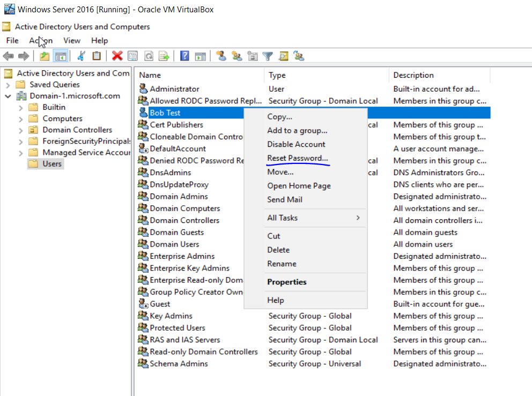The height and width of the screenshot is (396, 532).
Task: Click the Find objects toolbar icon
Action: (x=284, y=56)
